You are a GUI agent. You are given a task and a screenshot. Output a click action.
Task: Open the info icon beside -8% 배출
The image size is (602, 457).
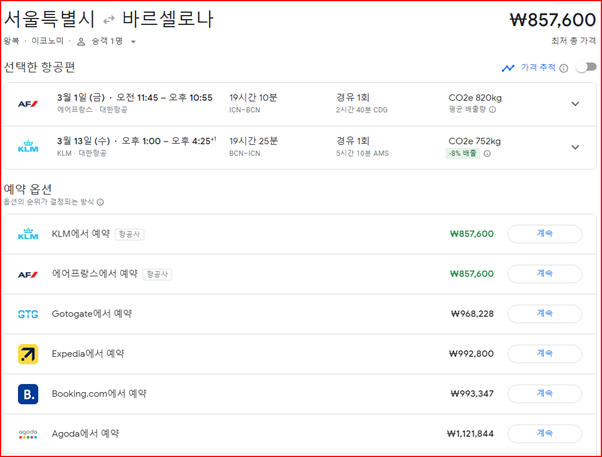pyautogui.click(x=487, y=154)
